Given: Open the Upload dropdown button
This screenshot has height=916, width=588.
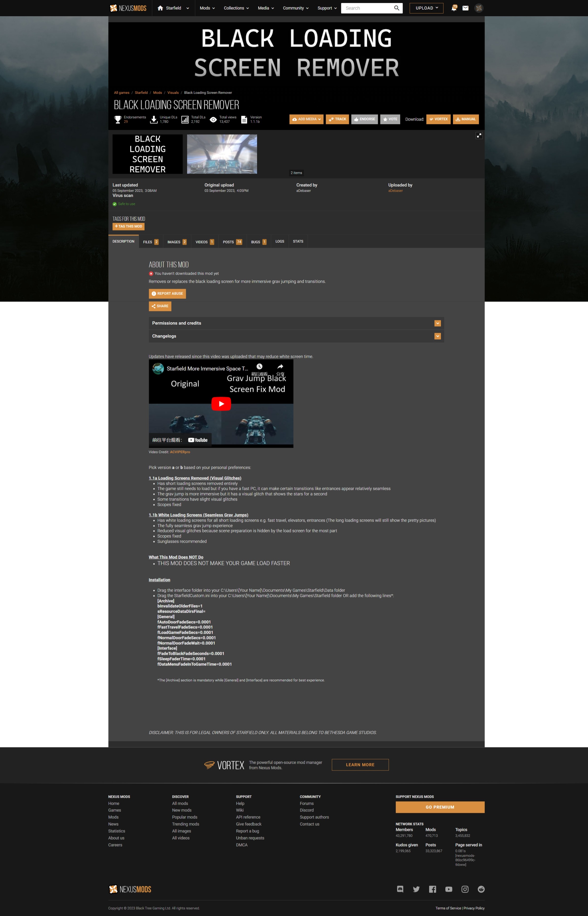Looking at the screenshot, I should [426, 8].
